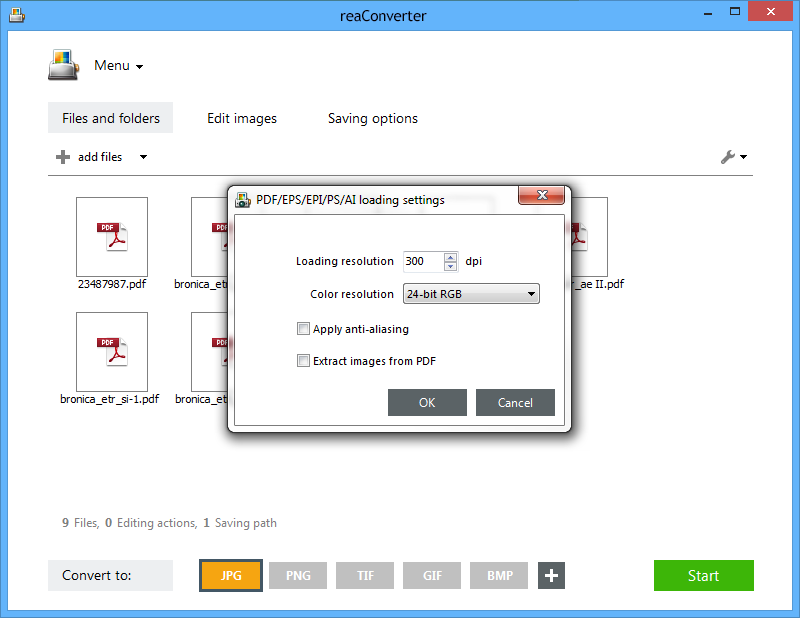This screenshot has width=800, height=618.
Task: Switch to Edit images tab
Action: (242, 118)
